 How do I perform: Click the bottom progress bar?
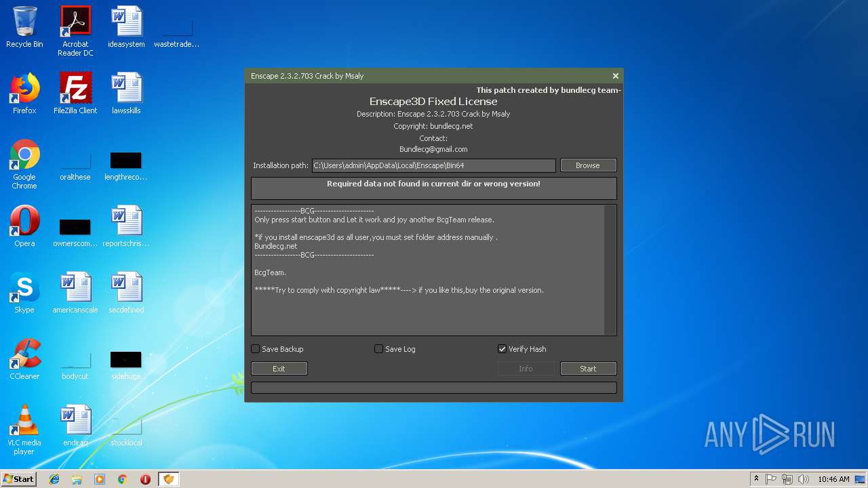[433, 388]
